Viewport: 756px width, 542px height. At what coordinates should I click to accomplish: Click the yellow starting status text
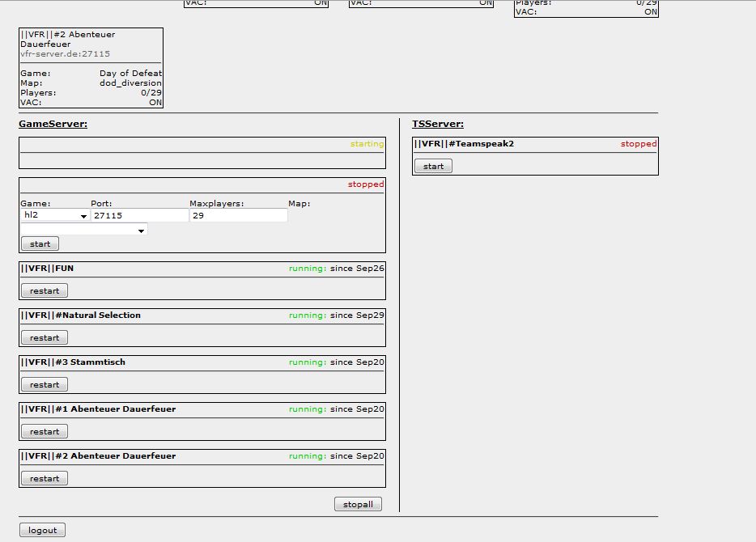click(x=367, y=144)
